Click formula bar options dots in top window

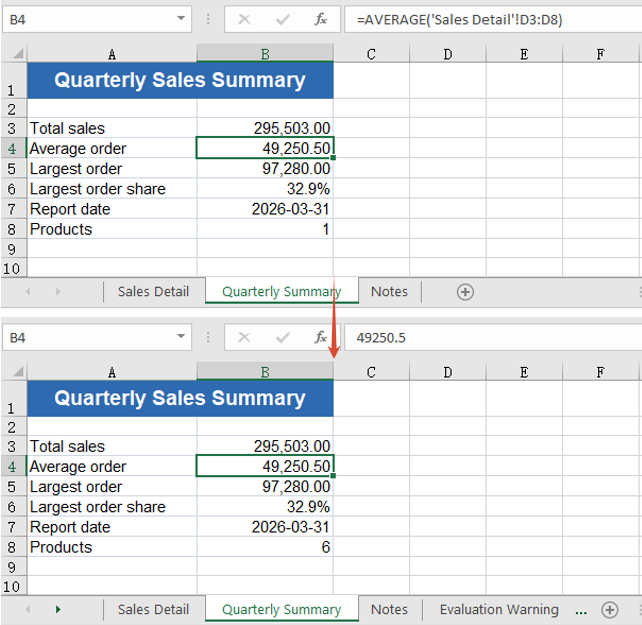coord(208,19)
